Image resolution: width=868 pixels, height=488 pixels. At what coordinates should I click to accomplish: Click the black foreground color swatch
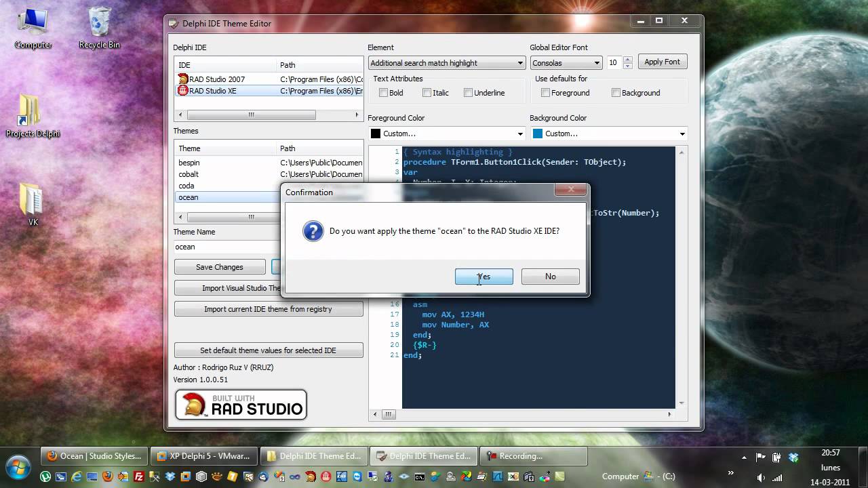coord(376,134)
